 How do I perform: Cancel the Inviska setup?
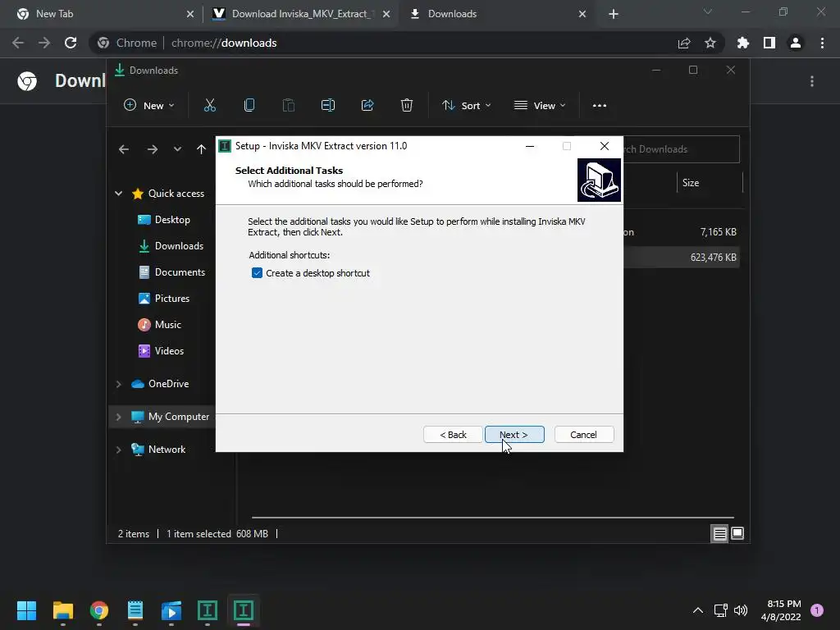[x=584, y=435]
